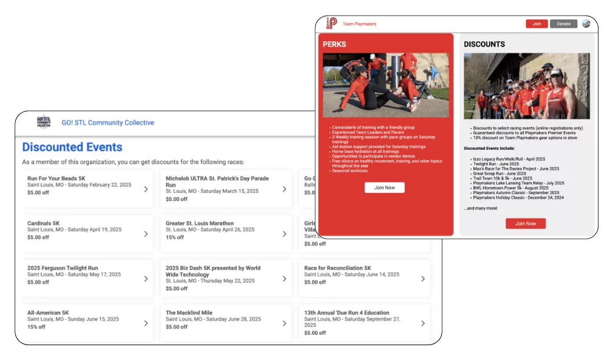The width and height of the screenshot is (607, 364).
Task: Open the GO! STL Community Collective link
Action: coord(107,123)
